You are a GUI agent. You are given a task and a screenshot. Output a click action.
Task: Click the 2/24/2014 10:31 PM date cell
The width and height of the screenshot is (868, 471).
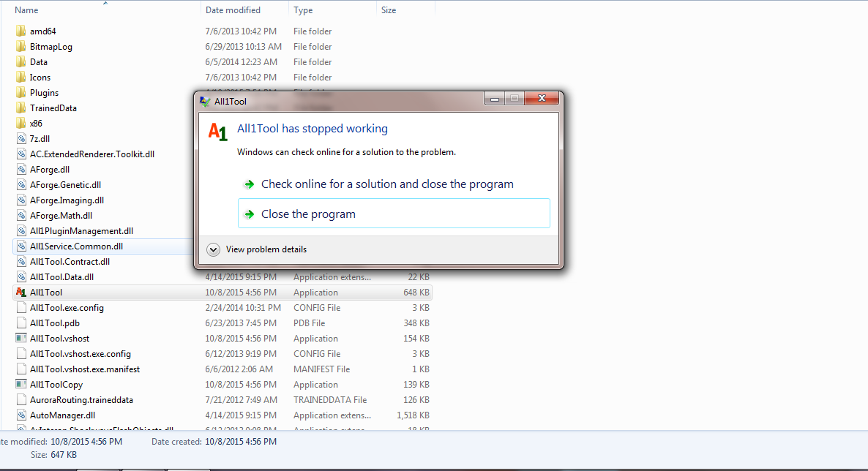click(243, 308)
